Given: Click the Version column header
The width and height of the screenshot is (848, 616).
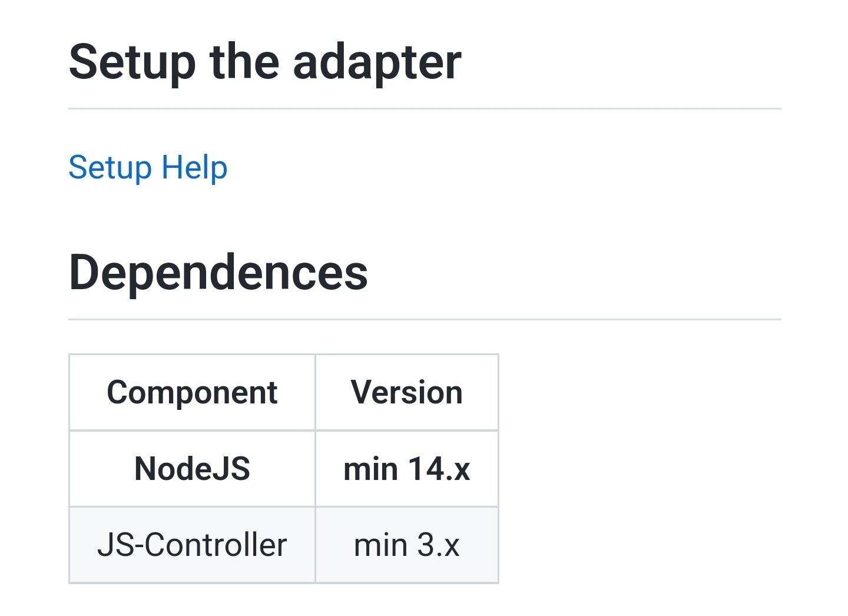Looking at the screenshot, I should point(407,392).
